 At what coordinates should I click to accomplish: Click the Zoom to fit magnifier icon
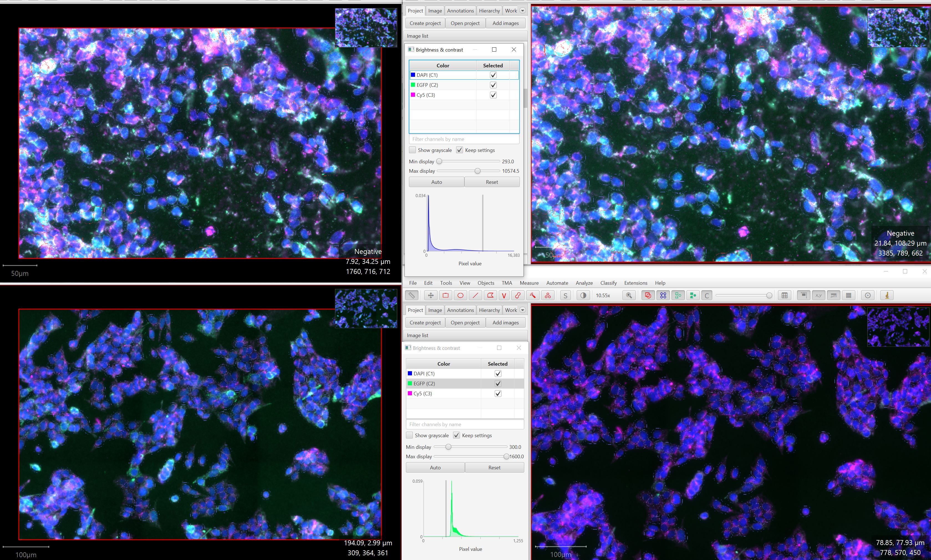(629, 296)
